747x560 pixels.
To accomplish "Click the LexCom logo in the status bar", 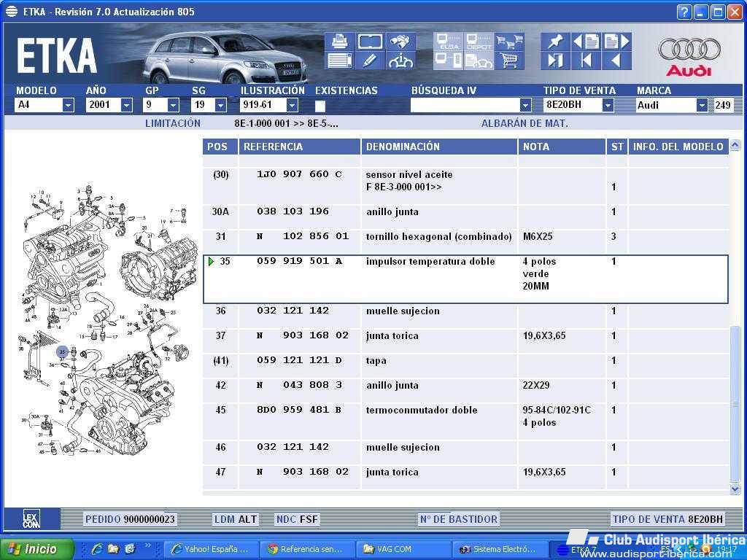I will tap(31, 519).
